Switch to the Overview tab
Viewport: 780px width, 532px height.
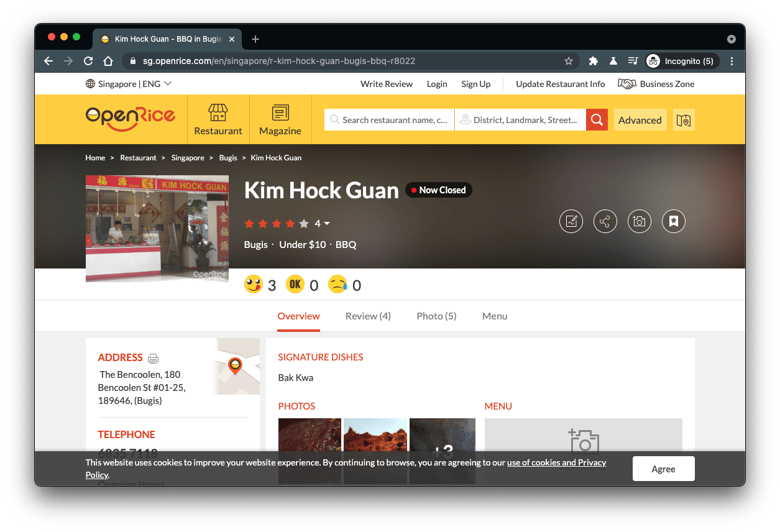pos(298,316)
